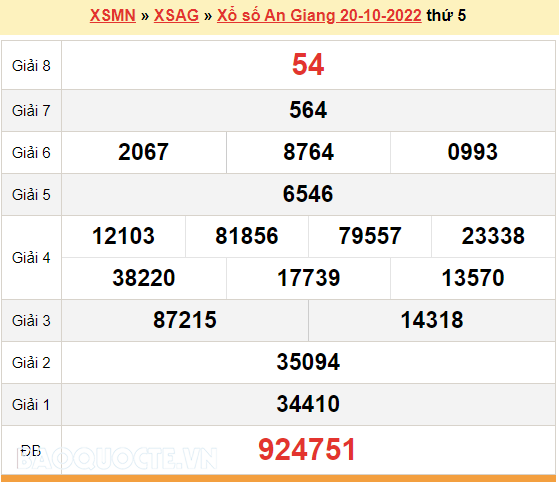
Task: Select the special prize number 924751
Action: tap(307, 450)
